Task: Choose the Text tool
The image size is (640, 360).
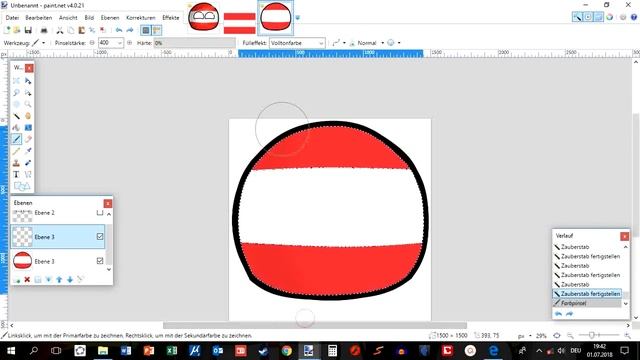Action: point(16,174)
